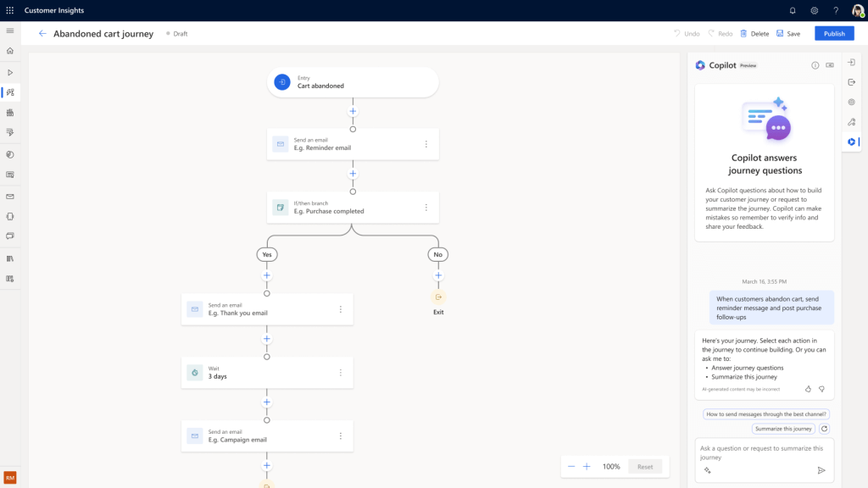Viewport: 868px width, 488px height.
Task: Select the Purchase completed branch tile
Action: 353,208
